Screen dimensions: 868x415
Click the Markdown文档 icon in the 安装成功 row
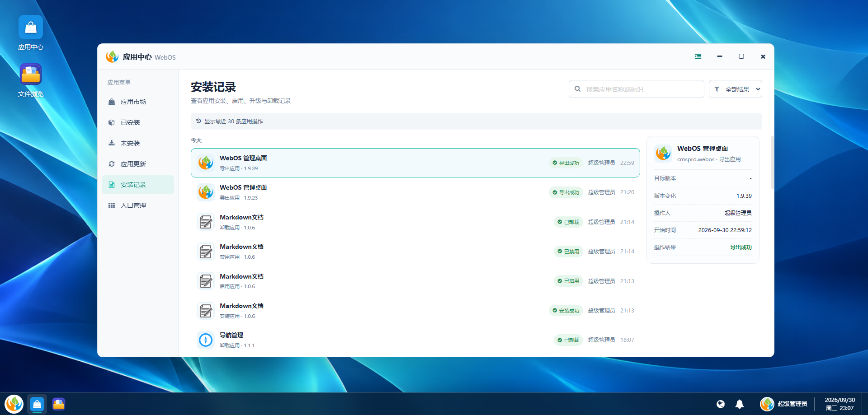(x=206, y=311)
